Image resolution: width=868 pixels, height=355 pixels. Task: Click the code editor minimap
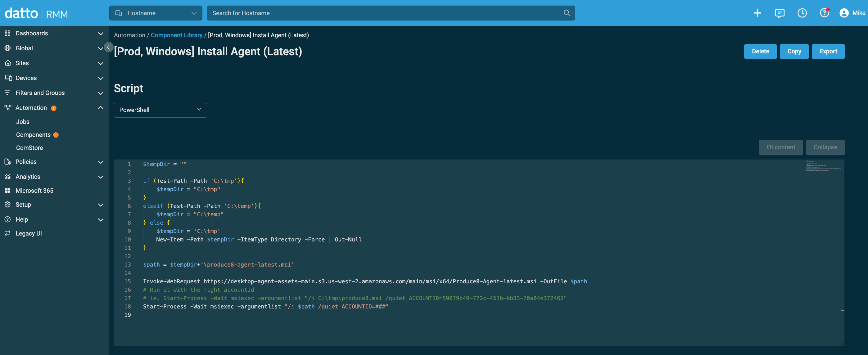822,166
